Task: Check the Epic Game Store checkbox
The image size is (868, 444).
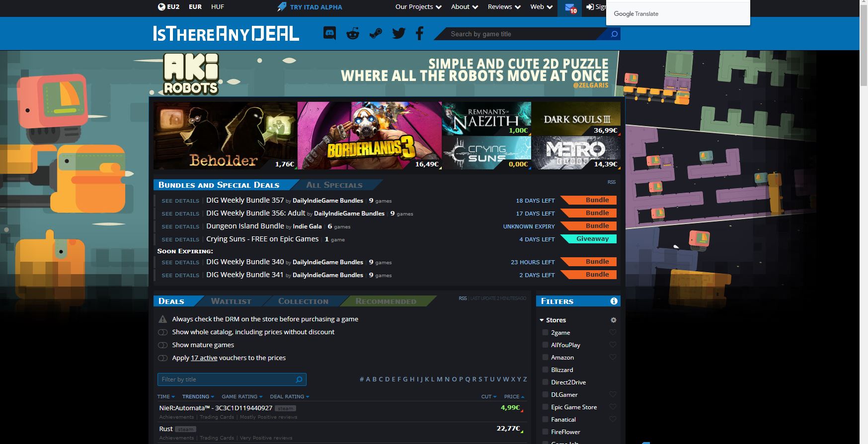Action: click(545, 407)
